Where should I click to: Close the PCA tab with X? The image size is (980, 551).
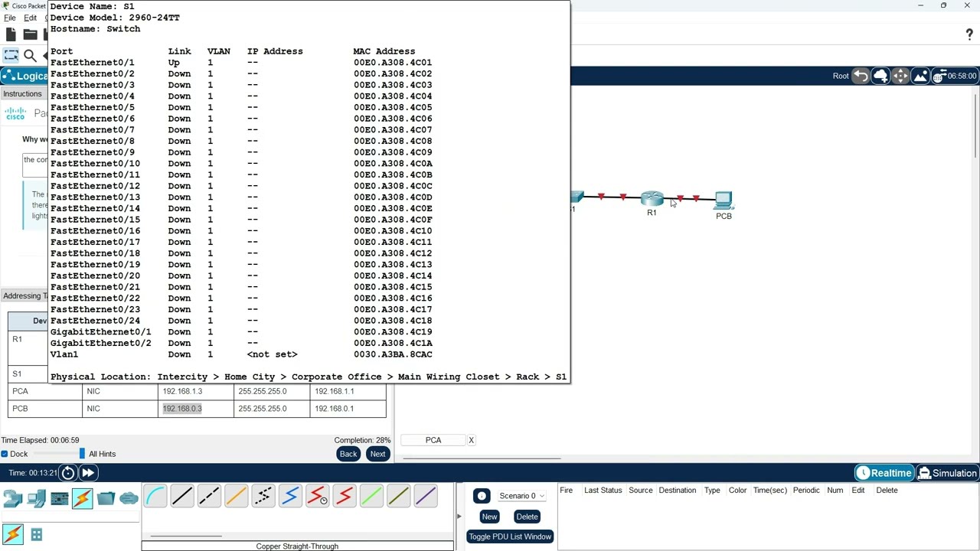(x=471, y=440)
